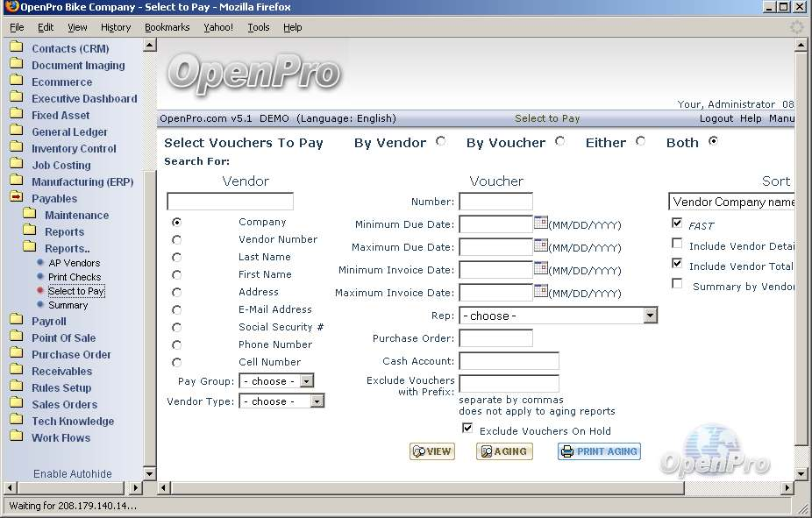The image size is (812, 518).
Task: Collapse the open Payables folder icon
Action: tap(17, 196)
